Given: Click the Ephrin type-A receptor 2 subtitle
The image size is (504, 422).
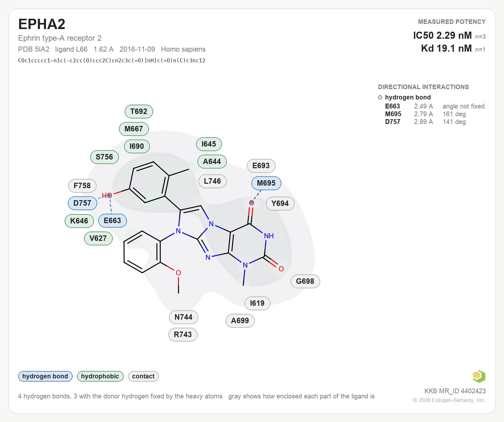Looking at the screenshot, I should pos(60,38).
